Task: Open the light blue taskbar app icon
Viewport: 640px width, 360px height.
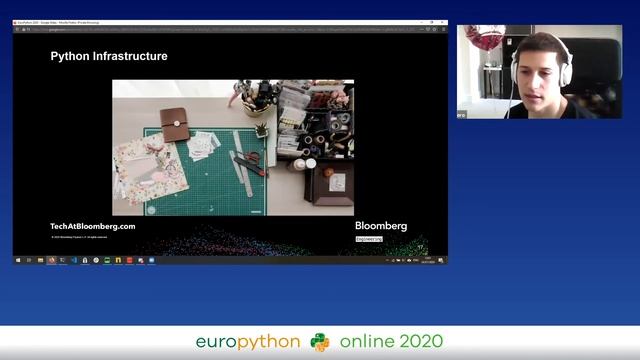Action: (151, 260)
